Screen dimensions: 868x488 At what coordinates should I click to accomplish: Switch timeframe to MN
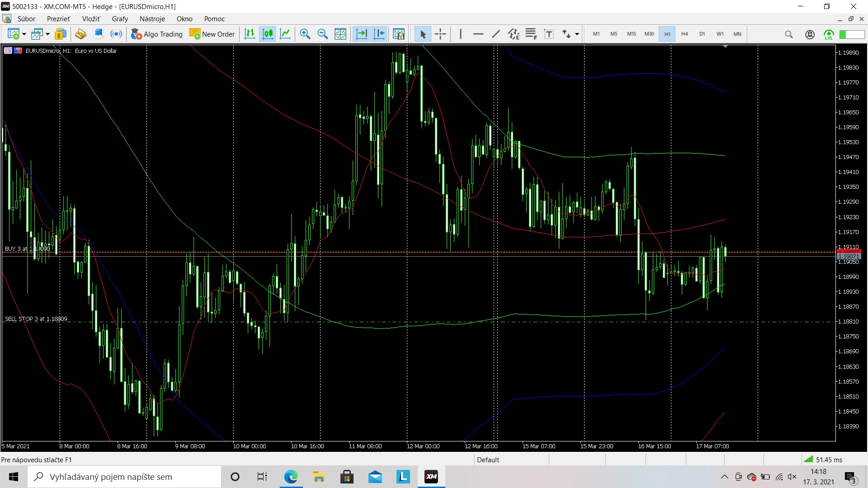[737, 34]
